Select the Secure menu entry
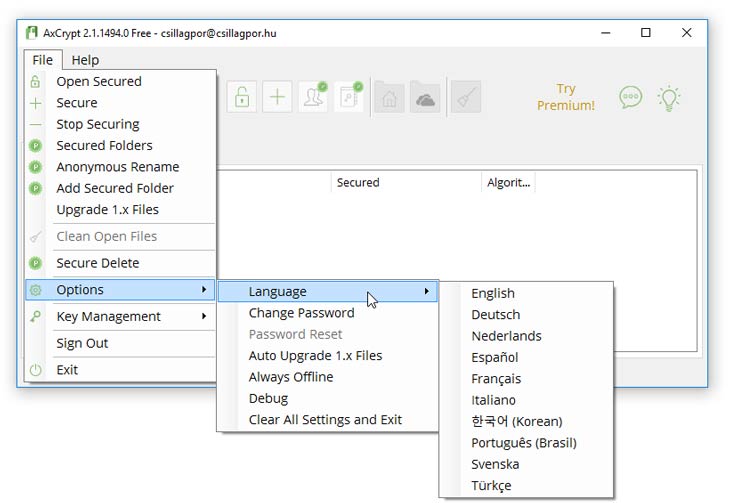This screenshot has width=730, height=503. 120,103
